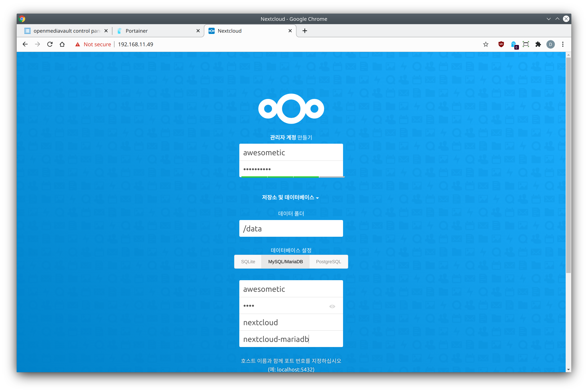
Task: Click the home page icon
Action: (x=62, y=44)
